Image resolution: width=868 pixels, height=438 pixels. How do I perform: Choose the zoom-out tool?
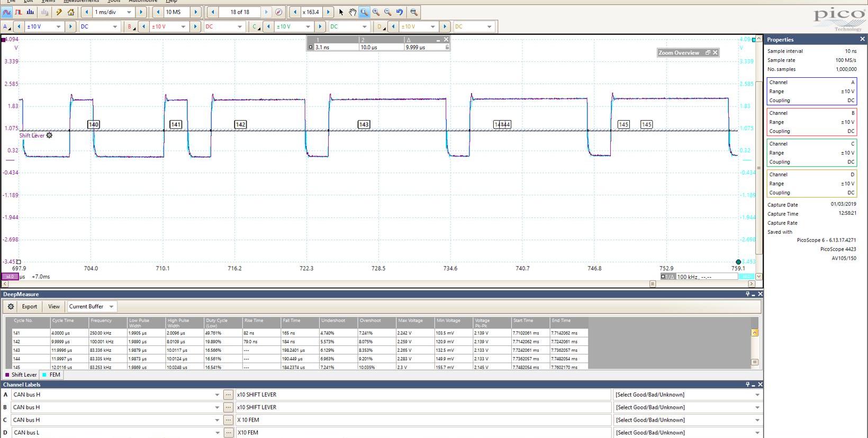coord(387,12)
